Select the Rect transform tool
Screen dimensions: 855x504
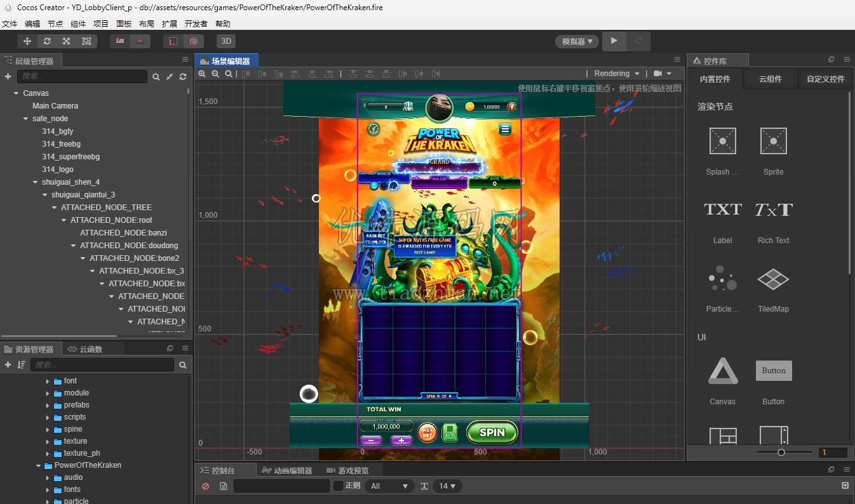tap(86, 41)
